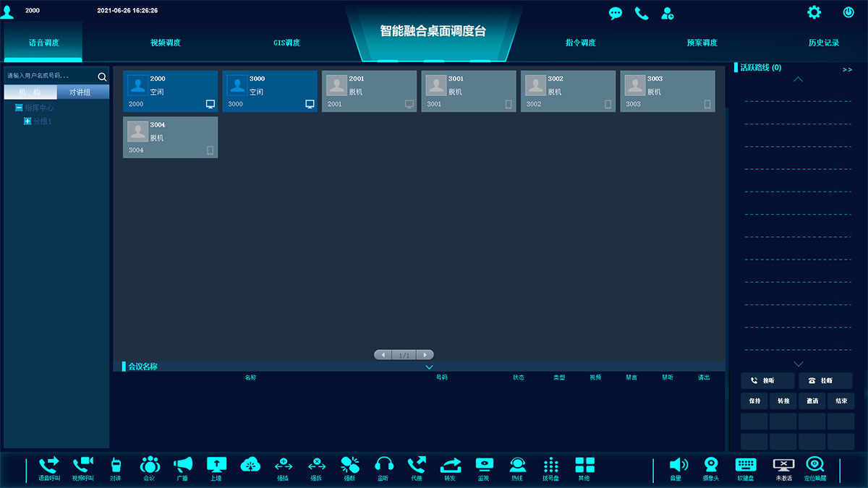Collapse the 指挥中心 tree node
The width and height of the screenshot is (868, 488).
19,108
